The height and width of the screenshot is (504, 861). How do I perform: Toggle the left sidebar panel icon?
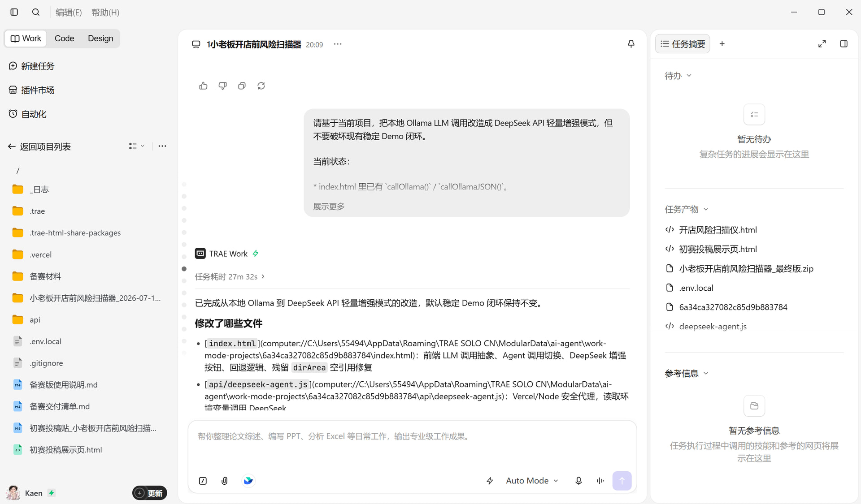(x=14, y=12)
